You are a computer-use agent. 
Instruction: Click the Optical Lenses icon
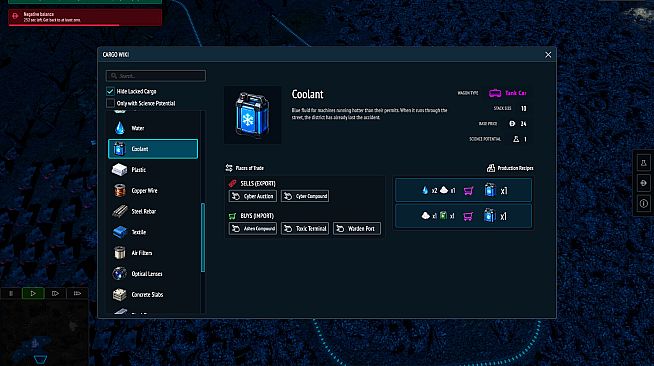120,273
